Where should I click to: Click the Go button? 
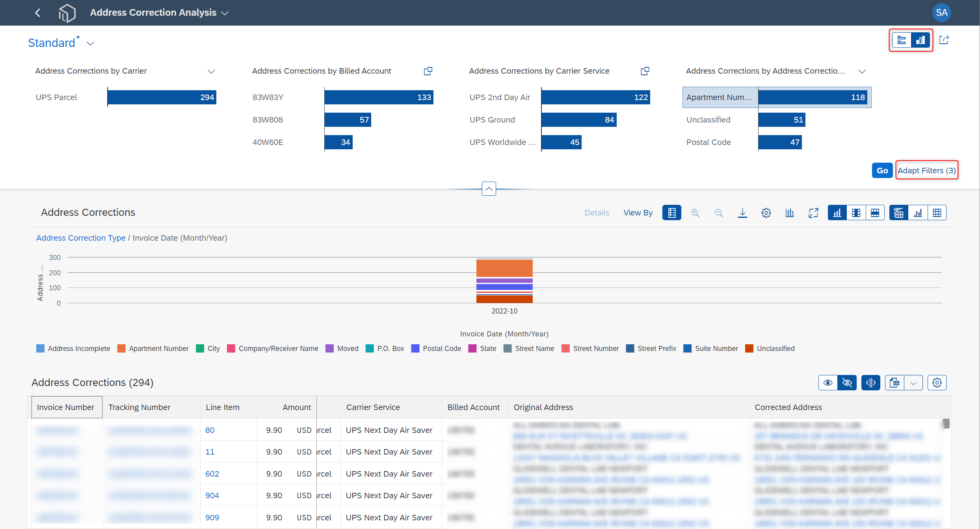pos(882,171)
